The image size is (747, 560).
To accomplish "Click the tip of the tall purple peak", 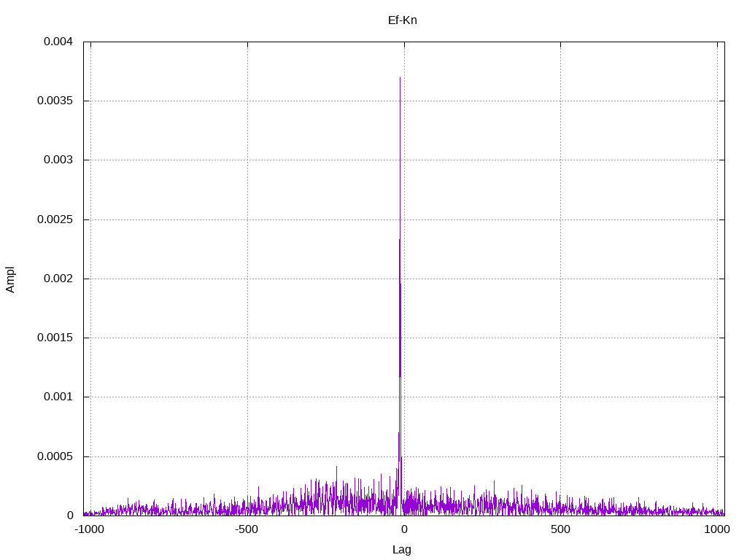I will click(x=400, y=77).
